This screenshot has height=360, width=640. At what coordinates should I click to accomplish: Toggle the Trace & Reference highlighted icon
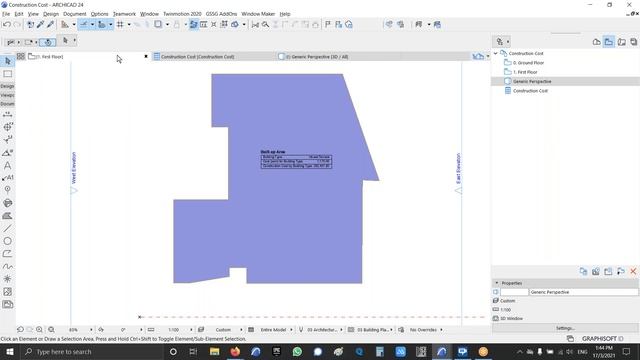(x=193, y=24)
